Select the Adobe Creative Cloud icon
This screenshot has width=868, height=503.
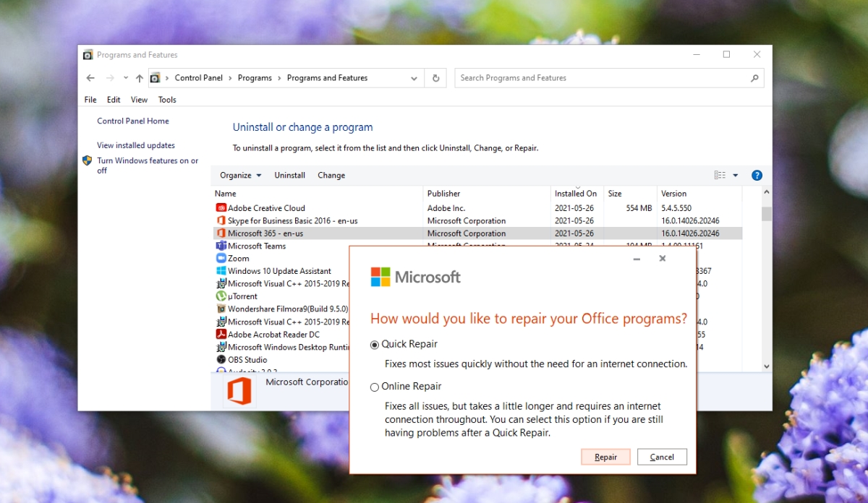(x=221, y=208)
